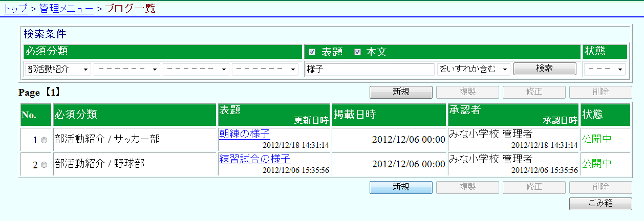Screen dimensions: 644x221
Task: Click the upper 修正 button
Action: click(534, 92)
